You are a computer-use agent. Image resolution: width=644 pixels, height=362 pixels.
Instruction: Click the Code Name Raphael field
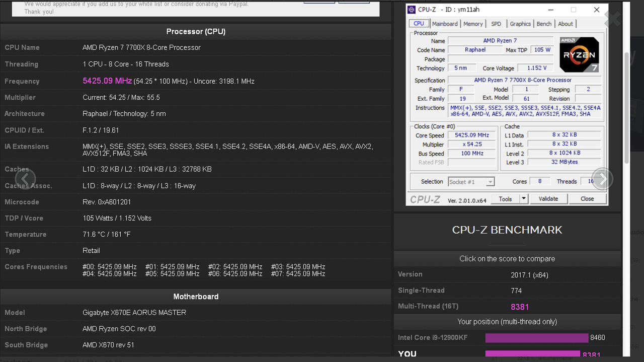(x=475, y=50)
